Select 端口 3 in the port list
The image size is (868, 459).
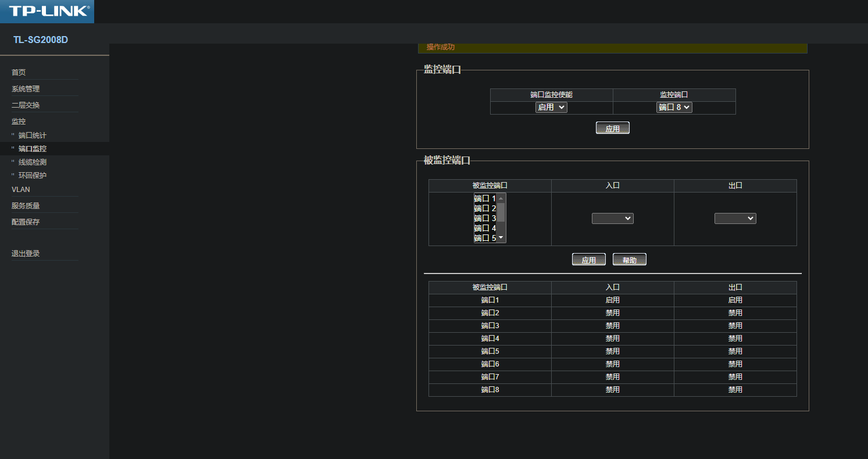(x=485, y=218)
